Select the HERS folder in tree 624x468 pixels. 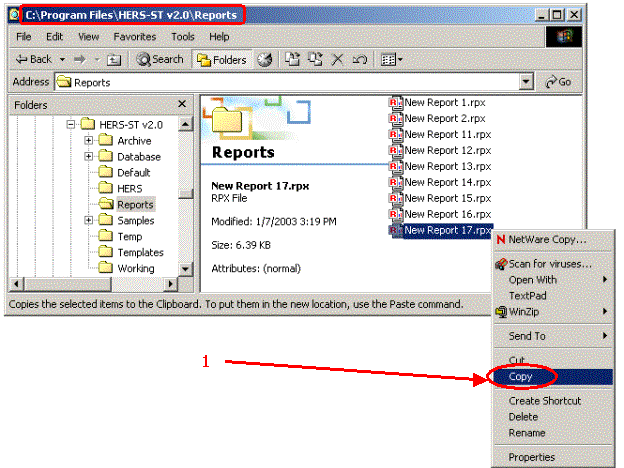(130, 189)
